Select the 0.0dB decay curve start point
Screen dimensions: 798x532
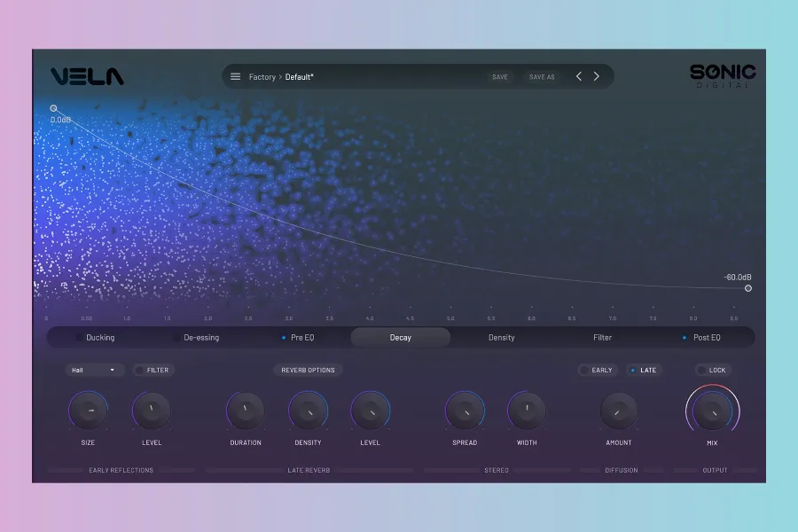coord(54,108)
